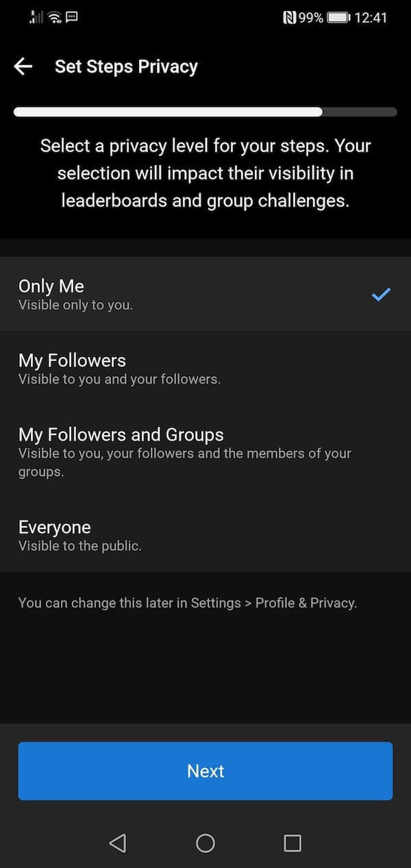Tap the Visible to the public description
This screenshot has width=411, height=868.
[x=80, y=546]
